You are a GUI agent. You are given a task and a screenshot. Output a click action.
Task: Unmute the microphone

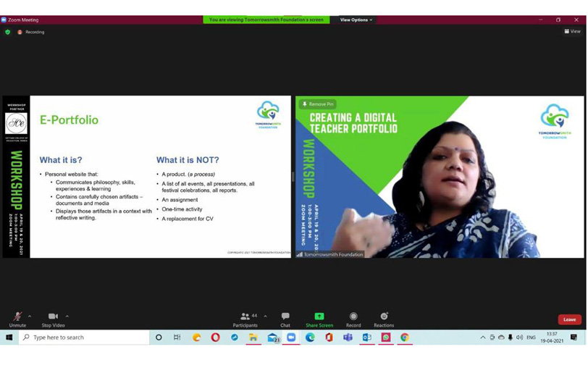click(17, 319)
